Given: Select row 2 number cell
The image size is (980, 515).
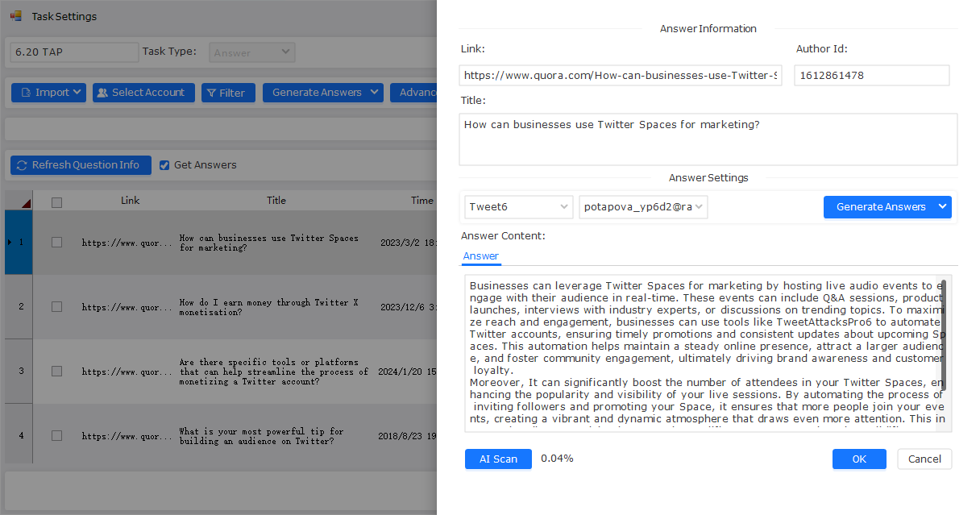Looking at the screenshot, I should pyautogui.click(x=19, y=306).
